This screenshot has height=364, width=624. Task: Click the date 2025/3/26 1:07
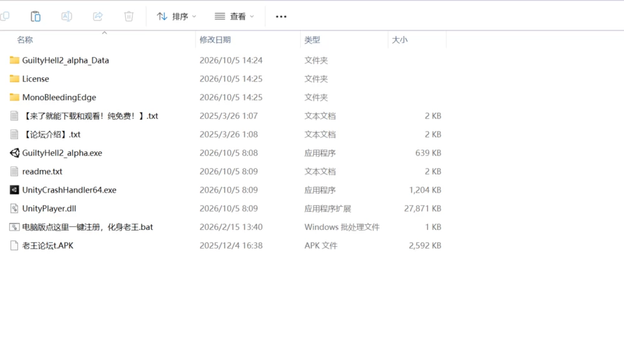(228, 116)
